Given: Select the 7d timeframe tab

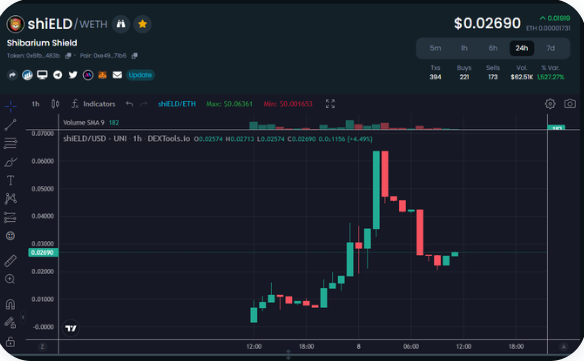Looking at the screenshot, I should point(550,48).
